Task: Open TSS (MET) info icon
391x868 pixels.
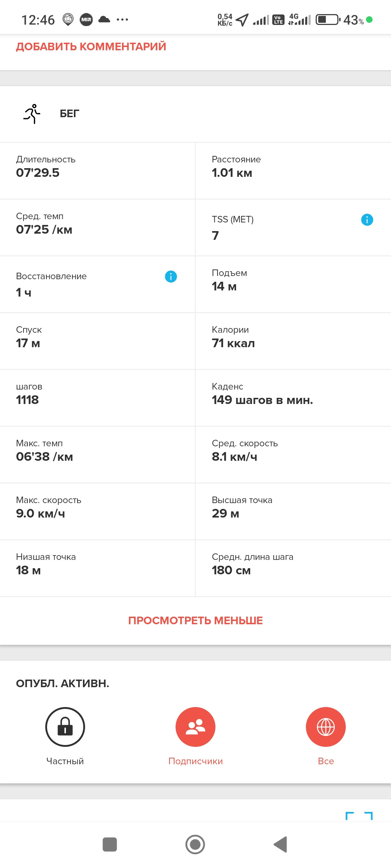Action: point(367,220)
